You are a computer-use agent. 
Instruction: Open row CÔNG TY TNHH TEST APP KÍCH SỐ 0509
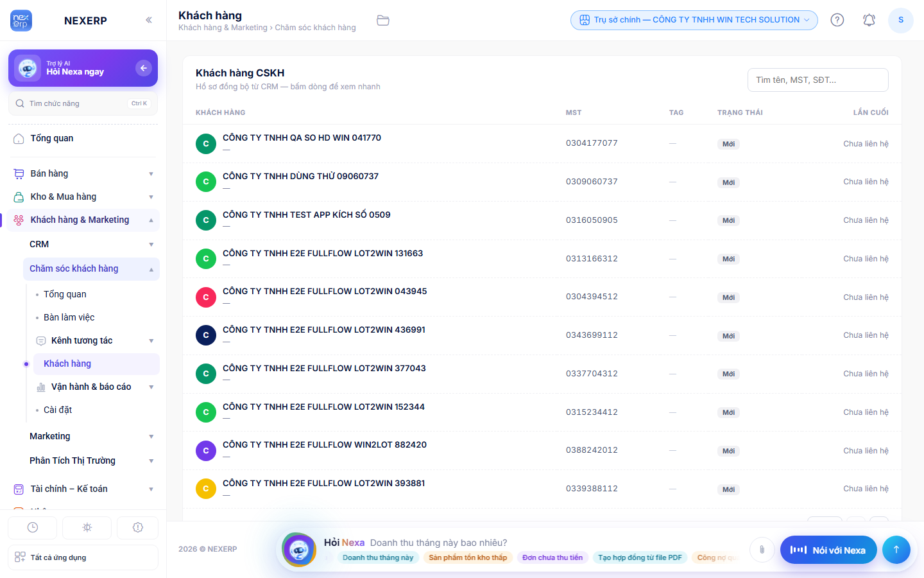point(542,220)
